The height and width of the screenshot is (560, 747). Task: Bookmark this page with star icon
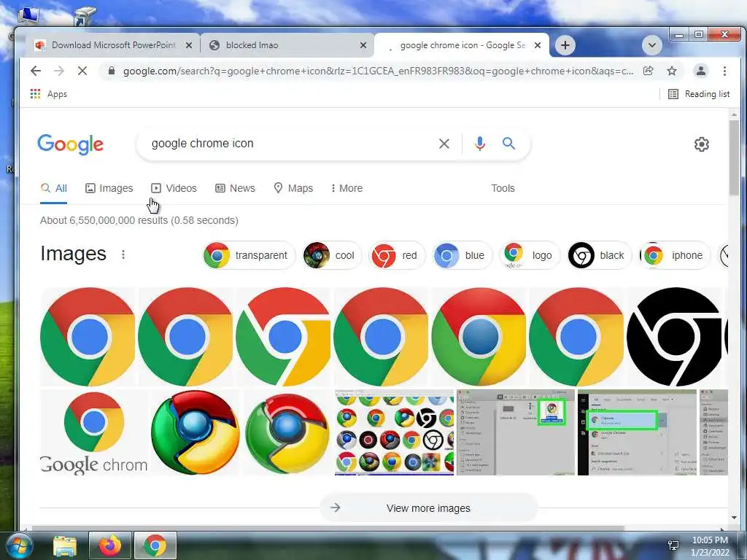click(672, 71)
